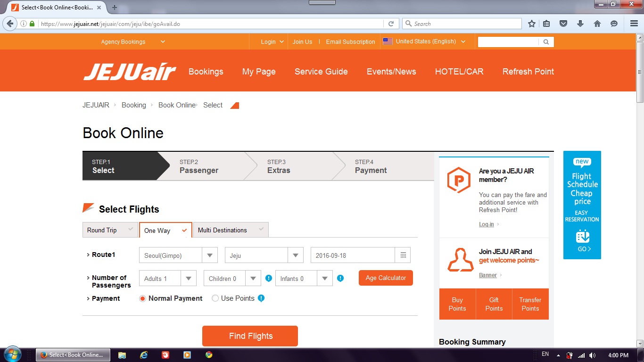The image size is (644, 362).
Task: Open a new browser tab with plus icon
Action: point(115,8)
